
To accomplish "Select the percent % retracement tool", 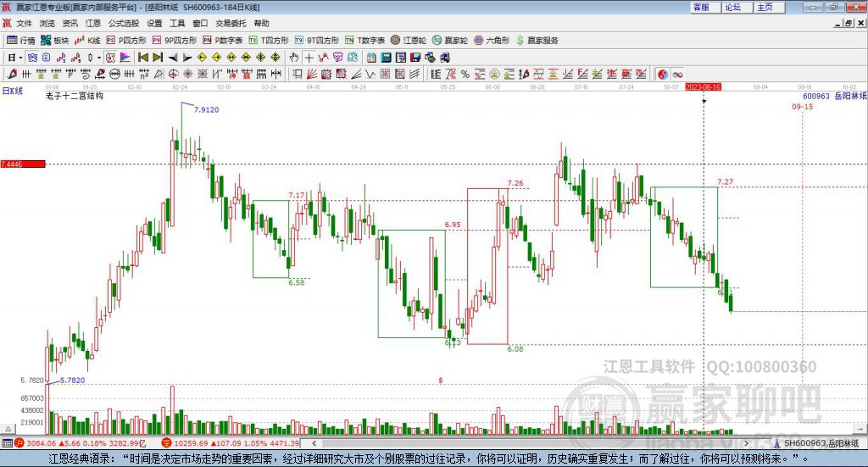I will click(465, 74).
